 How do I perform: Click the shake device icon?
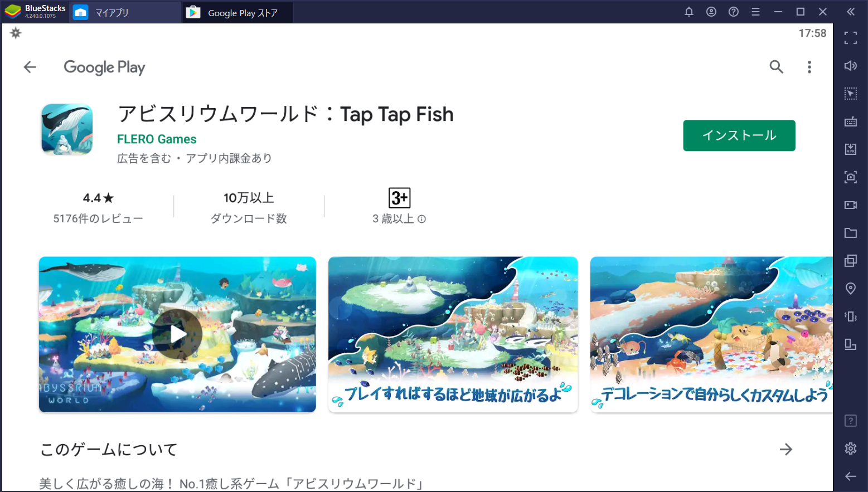point(851,316)
